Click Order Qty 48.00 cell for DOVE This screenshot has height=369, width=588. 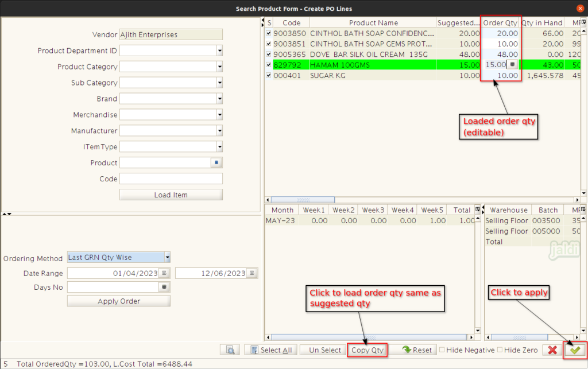click(x=501, y=55)
